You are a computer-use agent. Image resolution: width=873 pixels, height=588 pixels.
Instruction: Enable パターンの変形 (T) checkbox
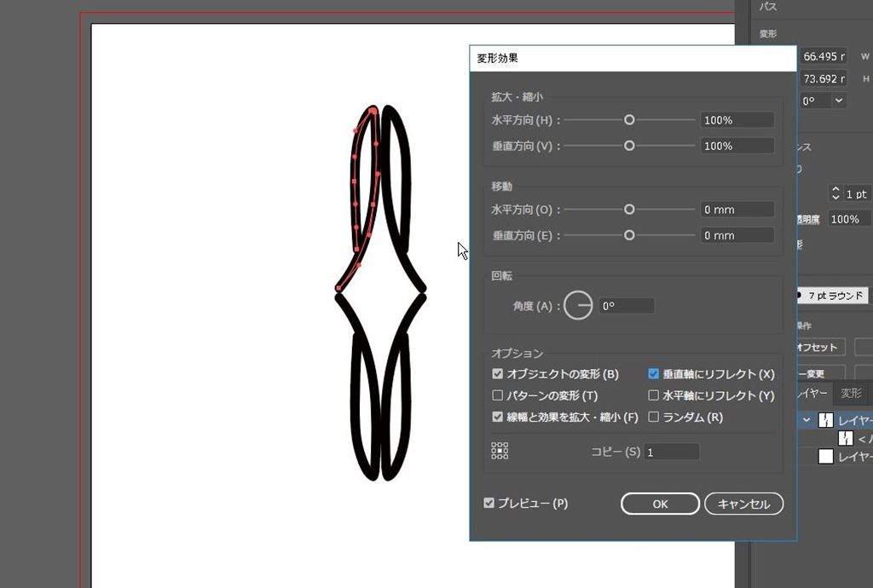tap(498, 395)
